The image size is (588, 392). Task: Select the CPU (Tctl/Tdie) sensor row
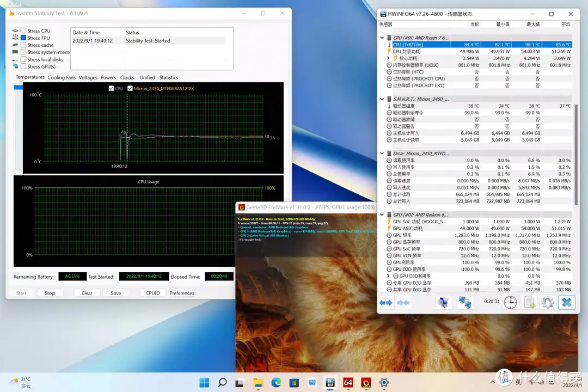coord(479,45)
